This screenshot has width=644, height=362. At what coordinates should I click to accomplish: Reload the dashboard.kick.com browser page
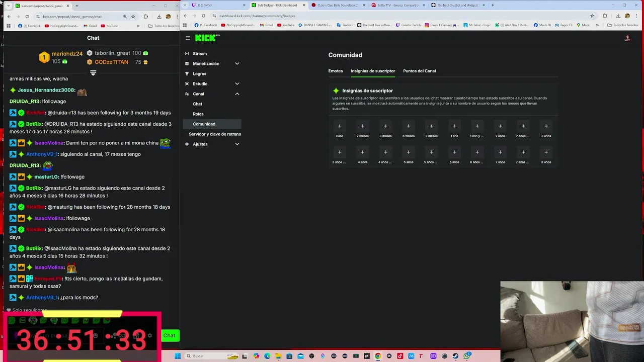click(x=203, y=16)
